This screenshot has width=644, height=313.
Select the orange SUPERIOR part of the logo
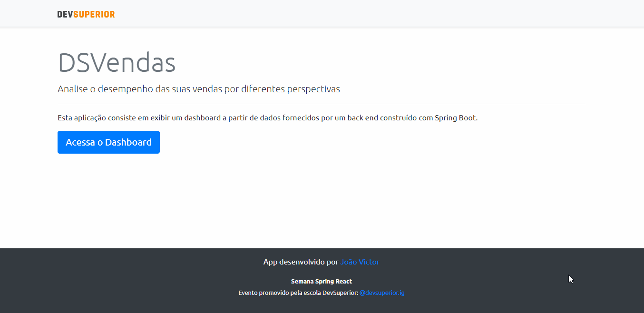pos(96,14)
